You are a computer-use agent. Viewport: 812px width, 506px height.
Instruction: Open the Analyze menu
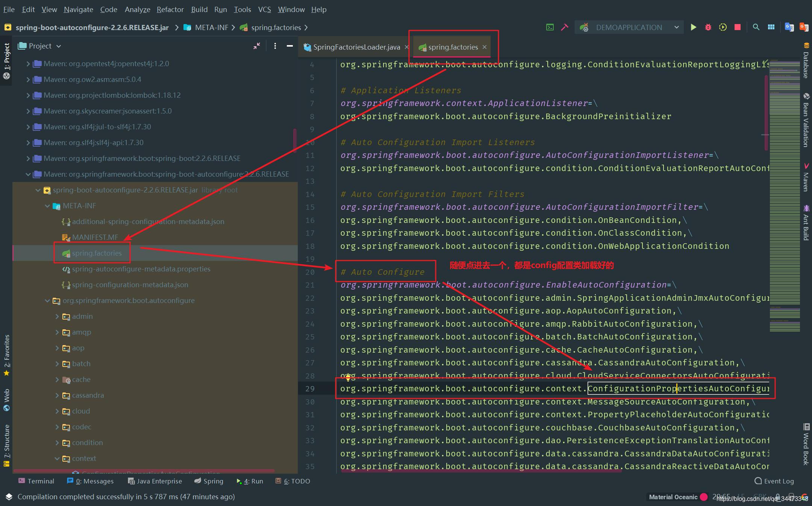(137, 9)
